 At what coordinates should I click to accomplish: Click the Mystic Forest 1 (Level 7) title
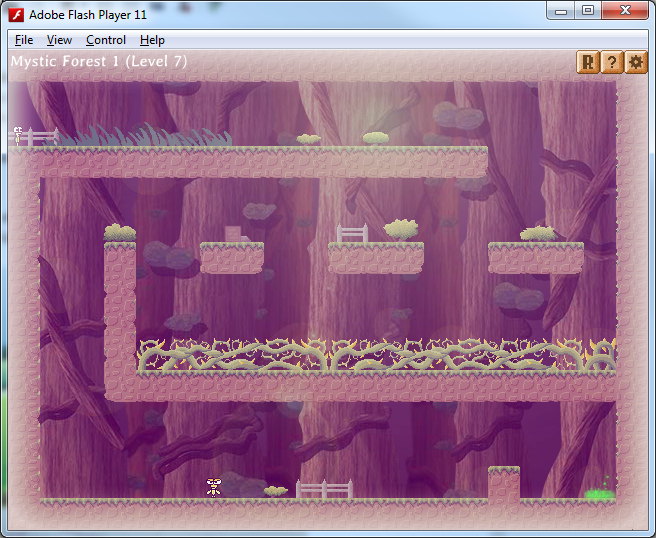[99, 62]
